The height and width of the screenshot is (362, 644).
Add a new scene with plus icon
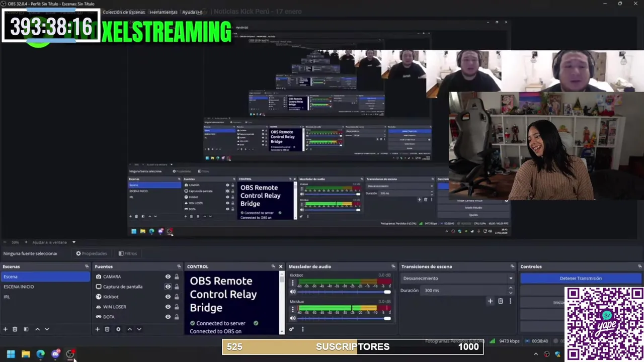(x=5, y=329)
